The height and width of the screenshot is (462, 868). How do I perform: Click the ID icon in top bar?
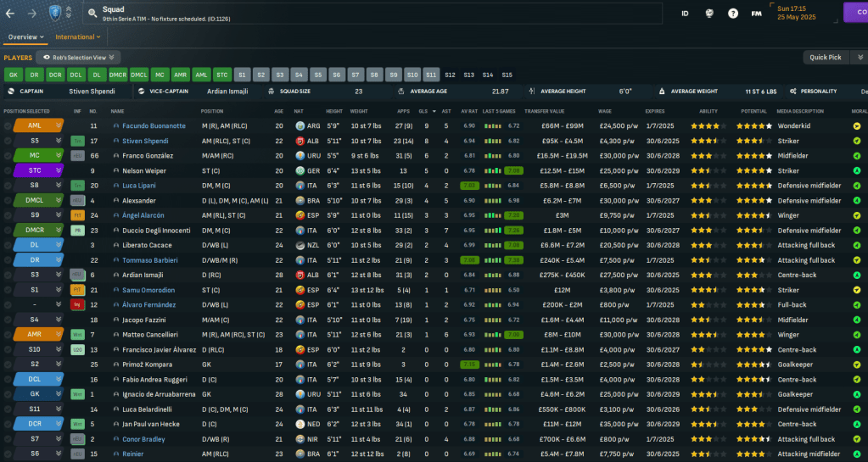tap(685, 14)
